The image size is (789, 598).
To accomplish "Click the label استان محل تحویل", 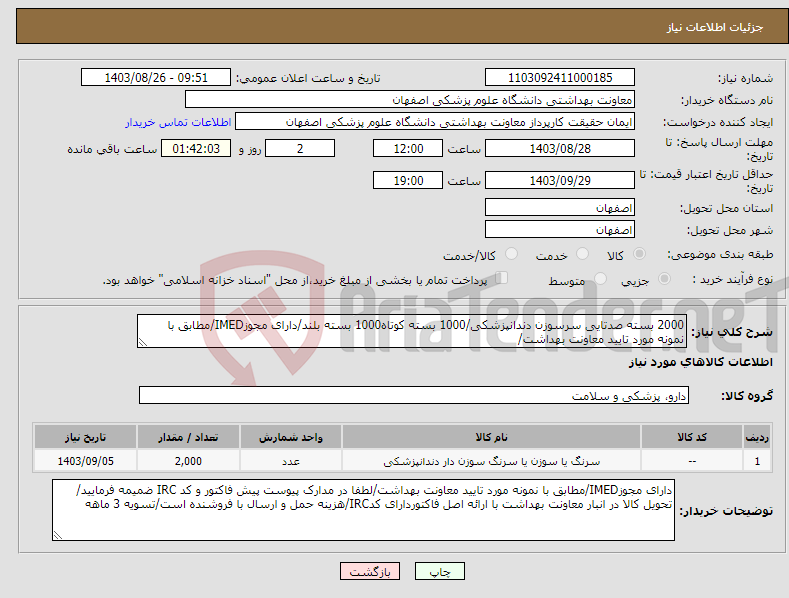I will point(727,208).
